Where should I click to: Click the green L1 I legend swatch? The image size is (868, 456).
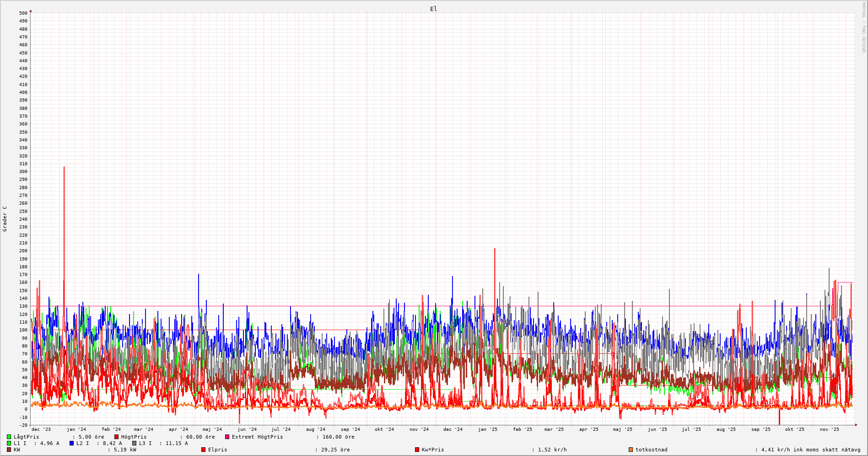click(9, 444)
